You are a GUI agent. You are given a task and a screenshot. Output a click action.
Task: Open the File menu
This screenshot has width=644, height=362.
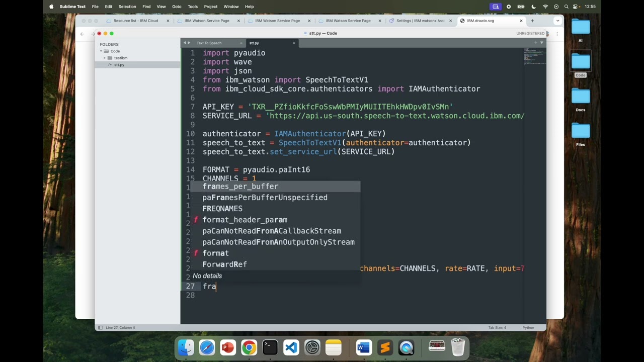pos(95,7)
